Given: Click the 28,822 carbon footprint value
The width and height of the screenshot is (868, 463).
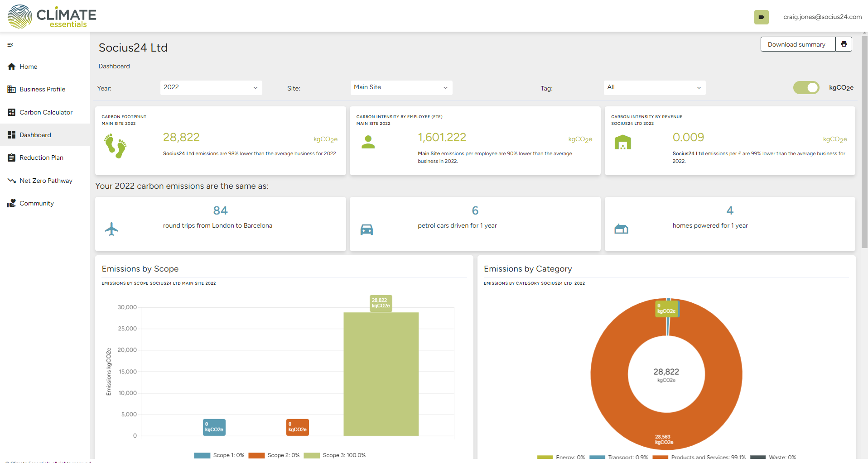Looking at the screenshot, I should point(181,138).
